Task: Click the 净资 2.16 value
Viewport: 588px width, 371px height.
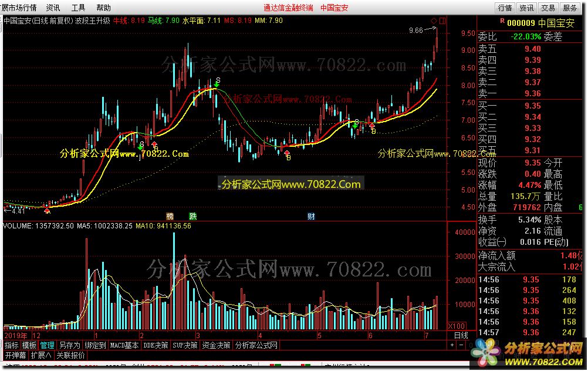Action: [x=532, y=231]
